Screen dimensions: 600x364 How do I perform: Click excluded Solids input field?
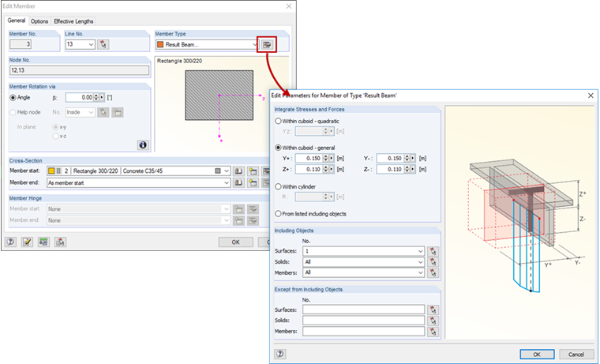click(x=363, y=321)
